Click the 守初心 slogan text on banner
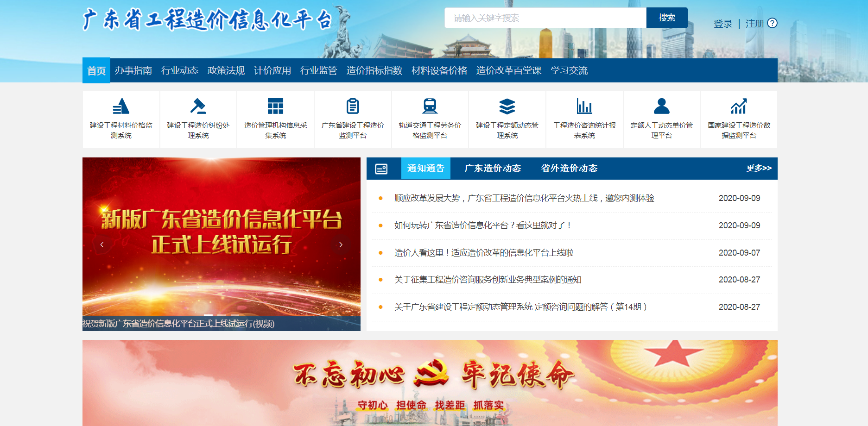The width and height of the screenshot is (868, 426). (373, 405)
